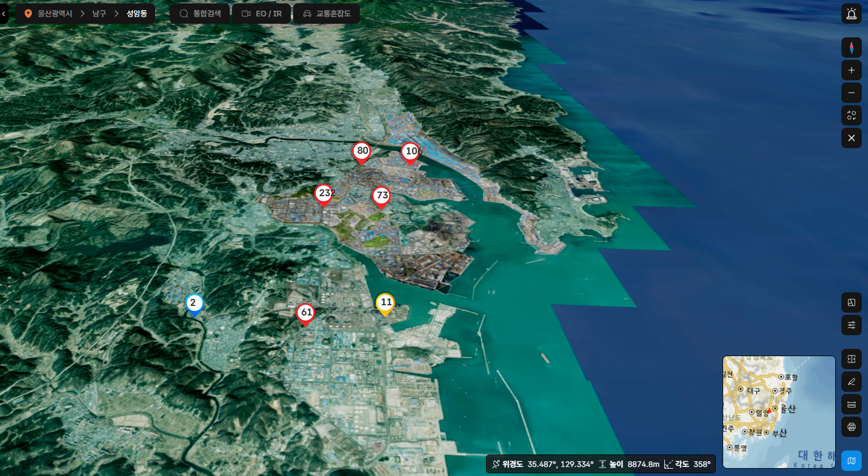This screenshot has height=476, width=868.
Task: Open the 통합검색 search button
Action: pyautogui.click(x=200, y=14)
